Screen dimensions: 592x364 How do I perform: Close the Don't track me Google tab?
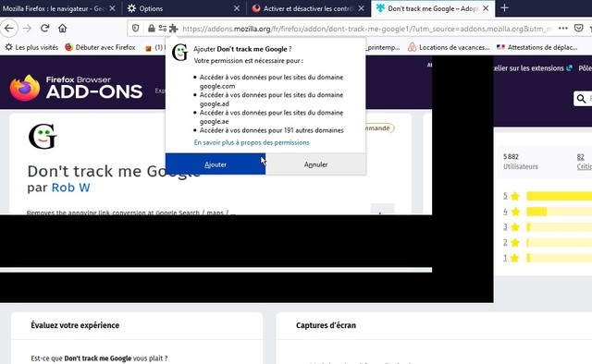[486, 8]
